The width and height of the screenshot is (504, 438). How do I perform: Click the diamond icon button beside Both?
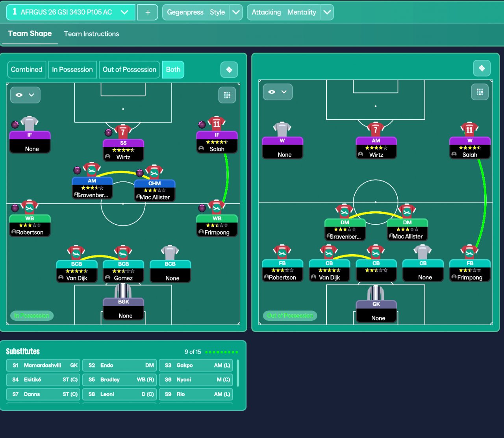tap(229, 70)
